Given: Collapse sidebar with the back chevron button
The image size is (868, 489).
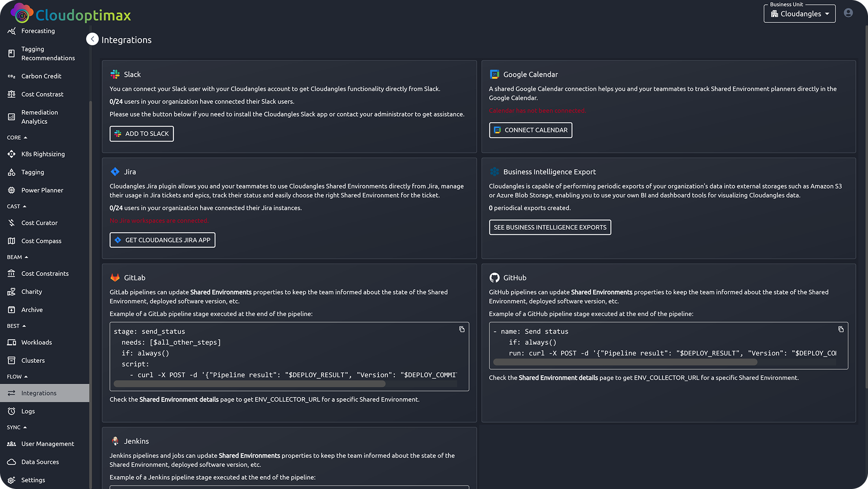Looking at the screenshot, I should pos(92,39).
